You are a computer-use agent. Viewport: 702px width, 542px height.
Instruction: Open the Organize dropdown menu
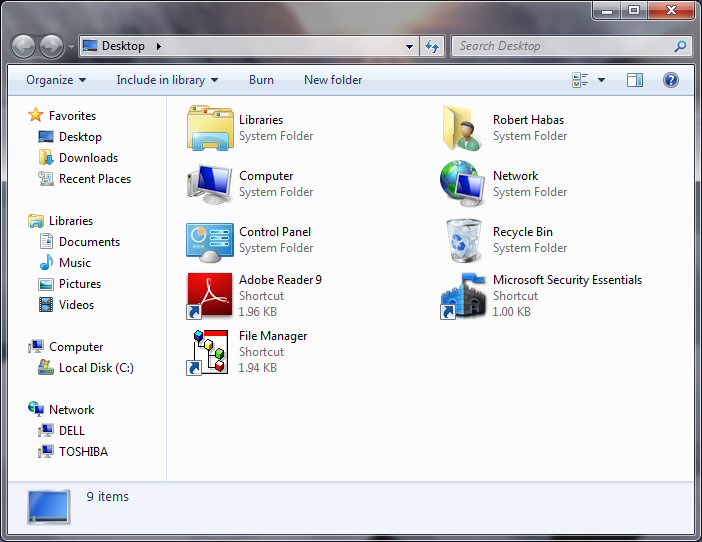click(x=56, y=80)
